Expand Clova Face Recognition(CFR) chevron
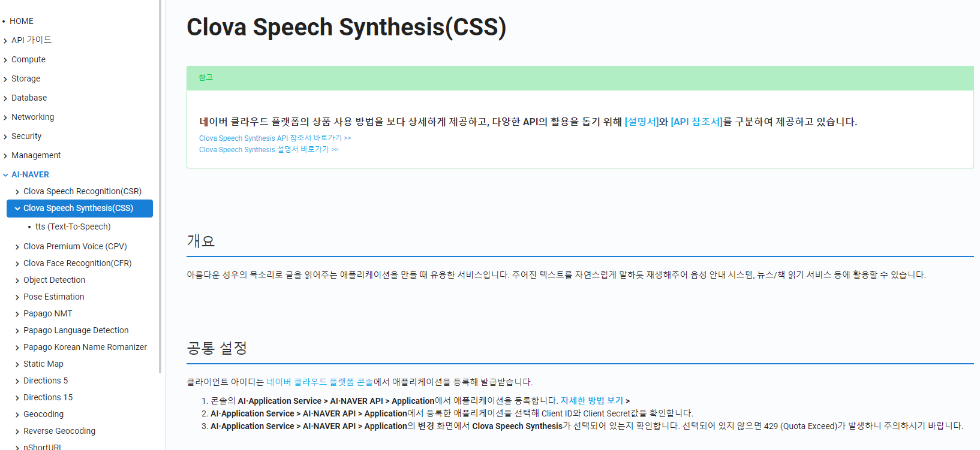This screenshot has height=450, width=980. coord(17,264)
